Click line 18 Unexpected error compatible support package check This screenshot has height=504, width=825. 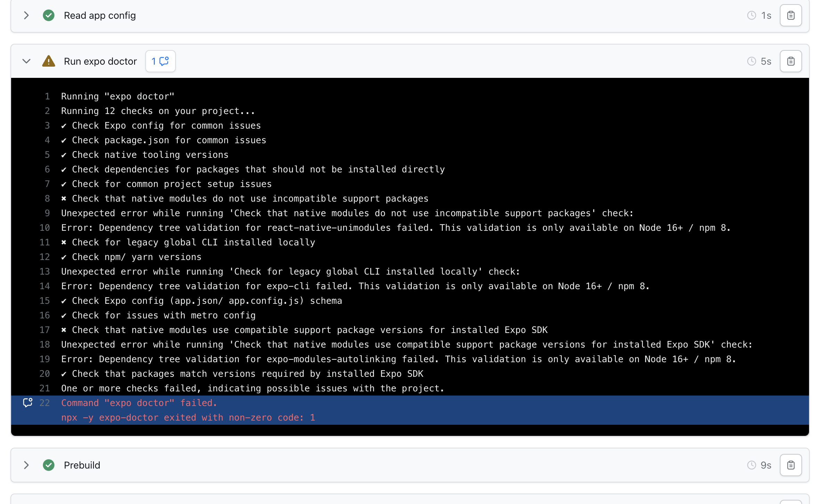pos(407,344)
